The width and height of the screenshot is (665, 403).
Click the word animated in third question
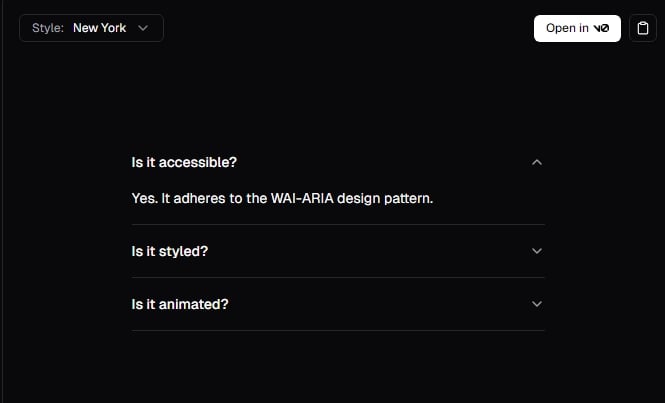193,304
